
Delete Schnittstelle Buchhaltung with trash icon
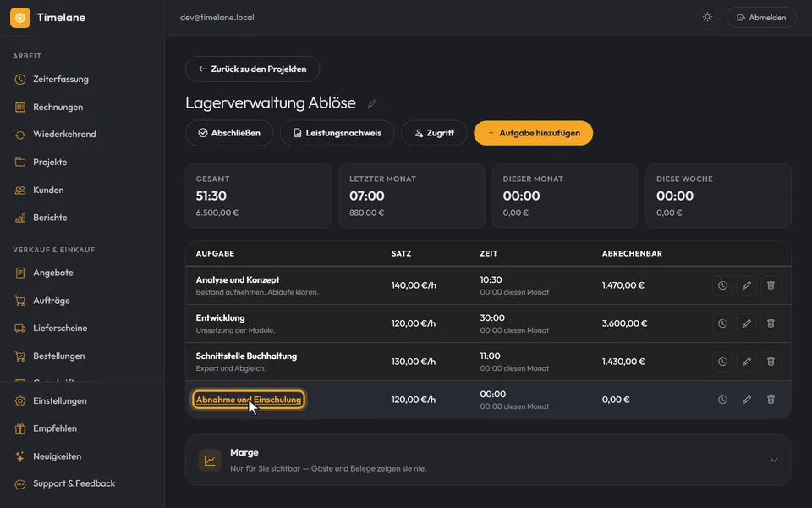tap(771, 362)
